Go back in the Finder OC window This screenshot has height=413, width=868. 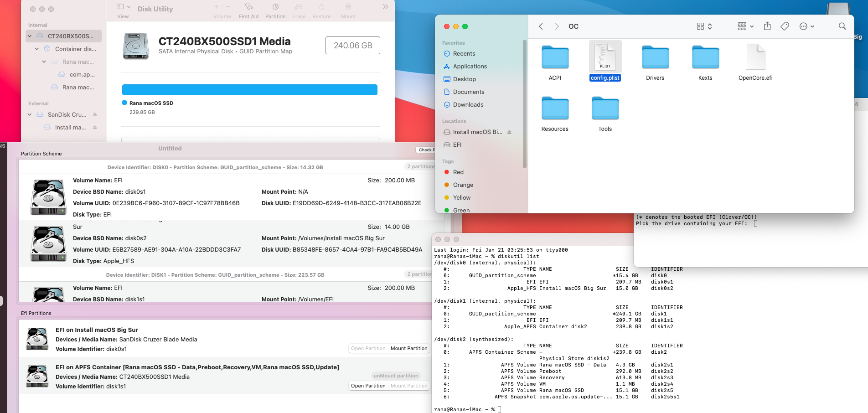(x=541, y=26)
